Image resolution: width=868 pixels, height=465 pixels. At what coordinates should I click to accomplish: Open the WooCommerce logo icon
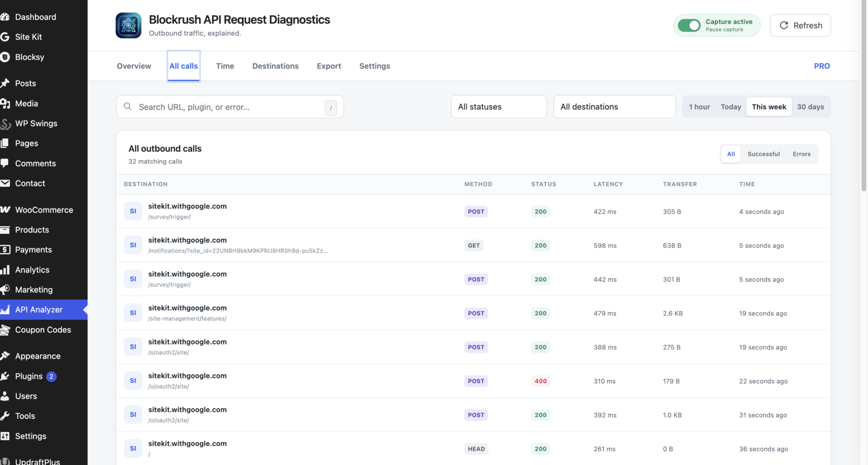5,209
